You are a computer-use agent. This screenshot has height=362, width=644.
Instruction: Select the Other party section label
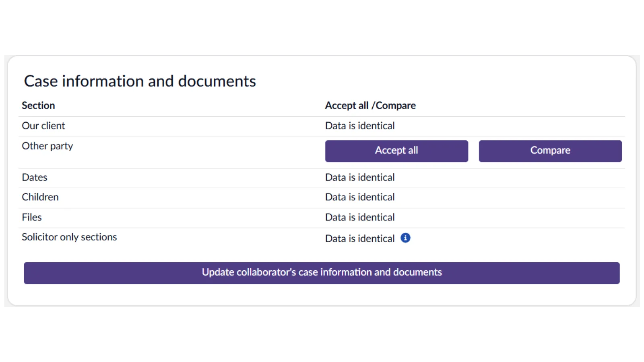(47, 146)
